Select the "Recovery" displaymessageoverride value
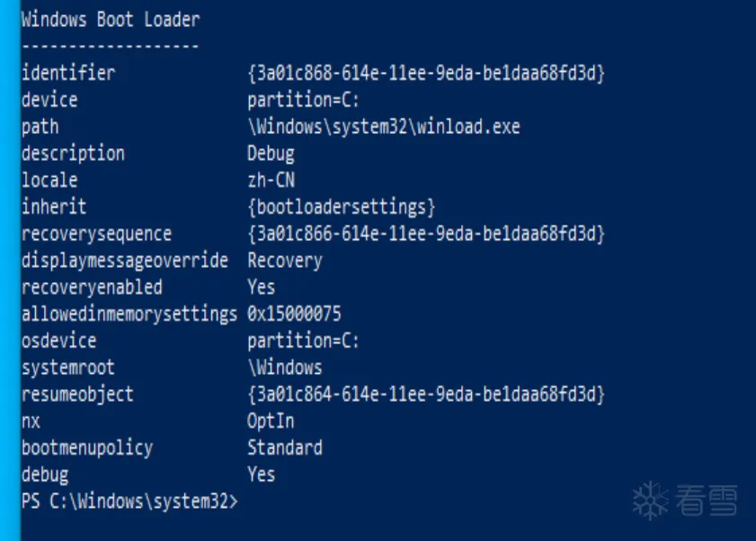Image resolution: width=756 pixels, height=541 pixels. point(284,261)
